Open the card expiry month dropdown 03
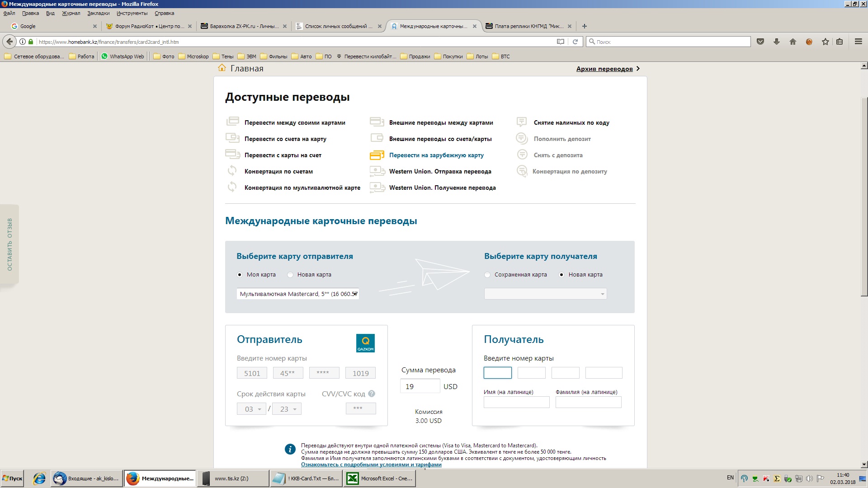This screenshot has width=868, height=488. 252,409
